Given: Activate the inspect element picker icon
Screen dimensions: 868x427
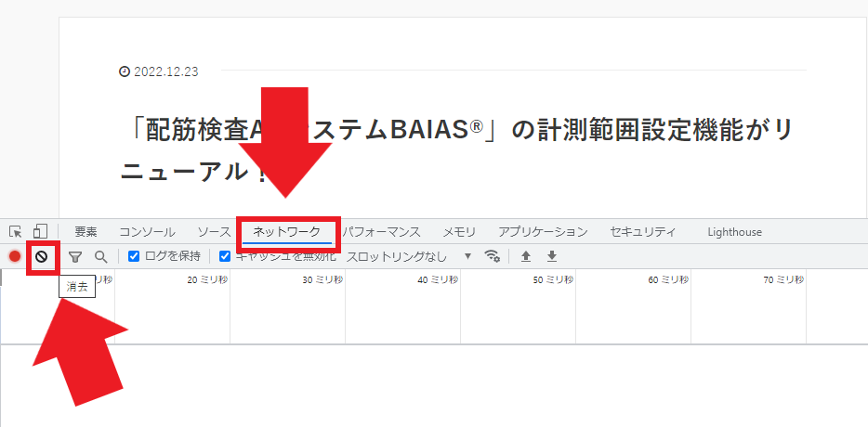Looking at the screenshot, I should [x=16, y=232].
